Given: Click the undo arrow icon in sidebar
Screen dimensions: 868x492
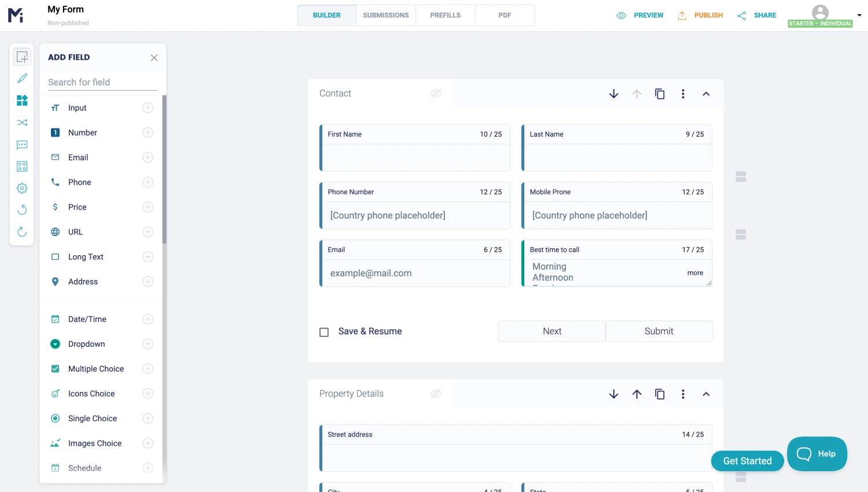Looking at the screenshot, I should click(22, 210).
